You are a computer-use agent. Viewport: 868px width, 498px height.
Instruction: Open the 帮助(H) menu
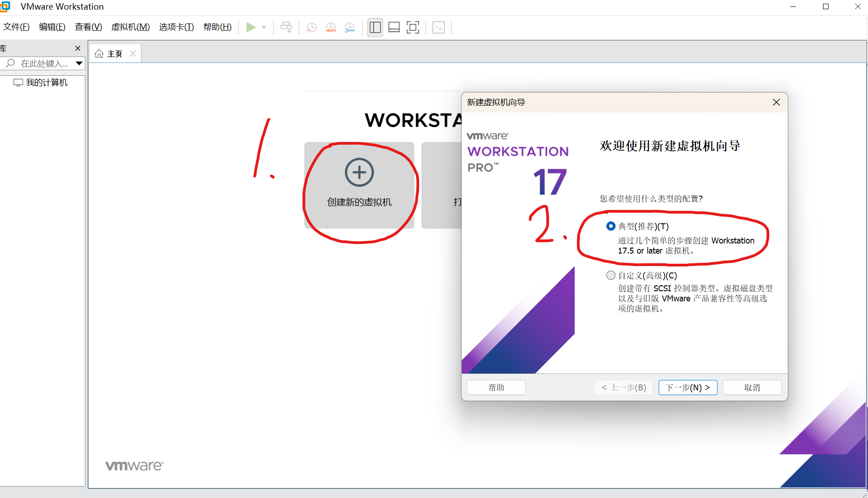click(x=218, y=27)
